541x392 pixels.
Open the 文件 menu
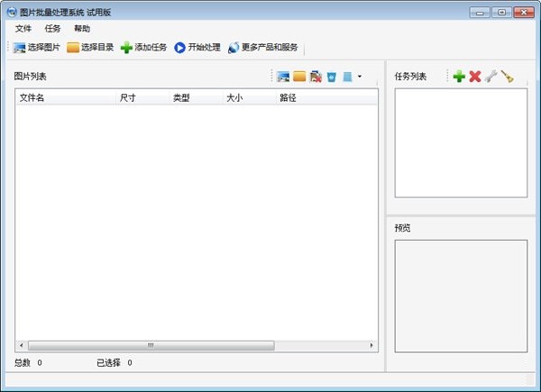(x=23, y=29)
